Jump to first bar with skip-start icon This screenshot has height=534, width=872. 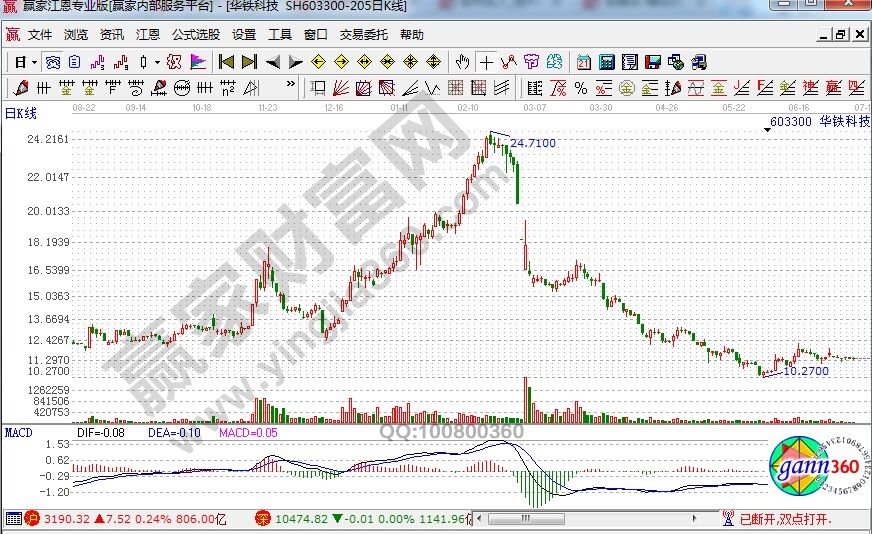pos(227,62)
